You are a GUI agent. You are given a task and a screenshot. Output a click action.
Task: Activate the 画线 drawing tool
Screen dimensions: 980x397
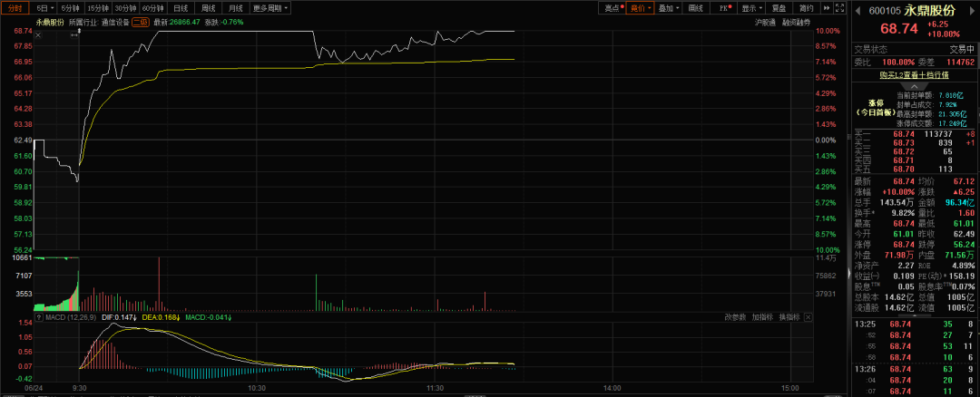tap(696, 8)
